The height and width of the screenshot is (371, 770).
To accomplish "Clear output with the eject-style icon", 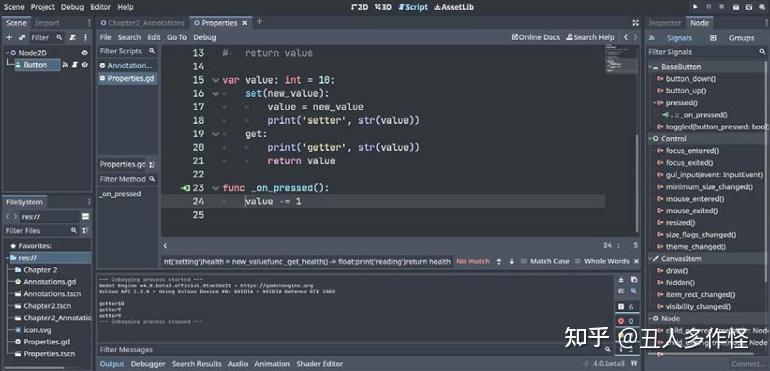I will click(x=621, y=280).
